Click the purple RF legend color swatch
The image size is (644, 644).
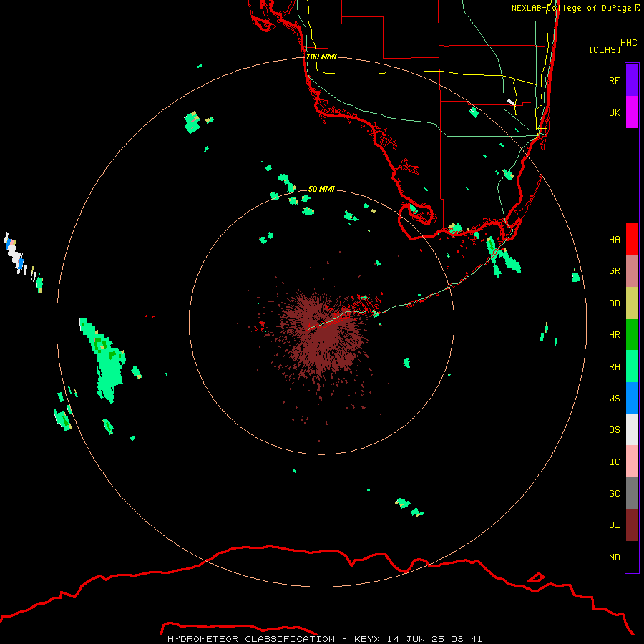[x=632, y=80]
